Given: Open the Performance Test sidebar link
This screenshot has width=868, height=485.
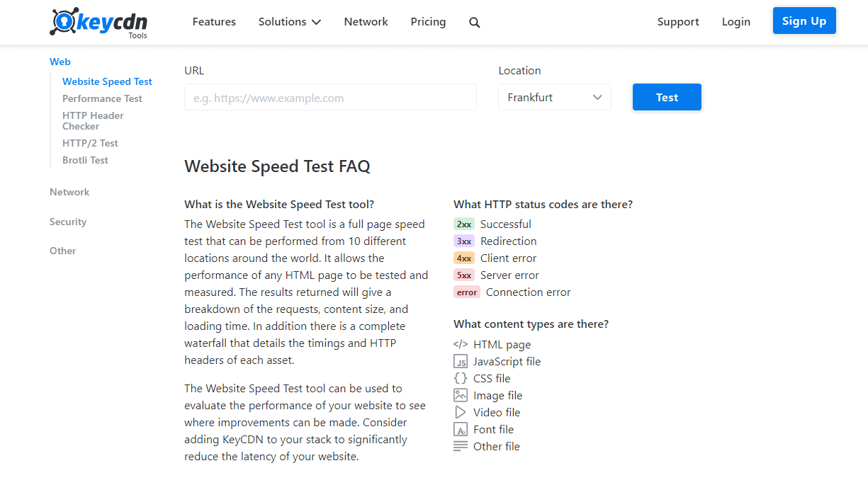Looking at the screenshot, I should click(102, 98).
